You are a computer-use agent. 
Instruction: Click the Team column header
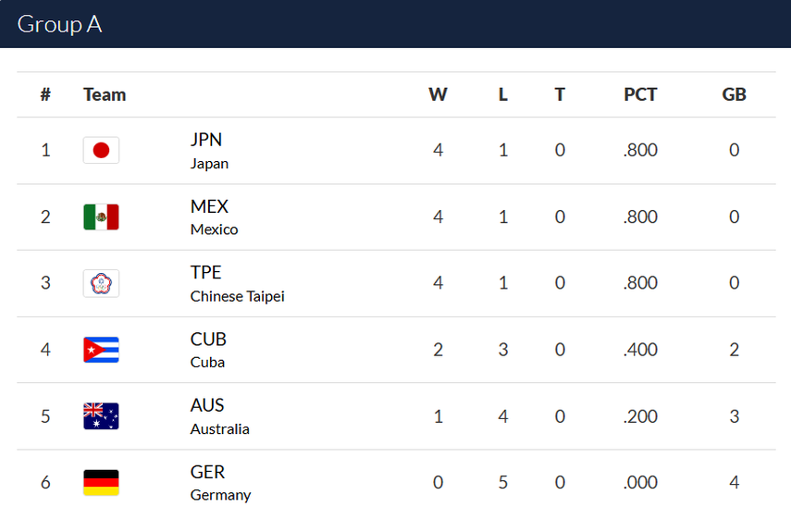[x=105, y=94]
